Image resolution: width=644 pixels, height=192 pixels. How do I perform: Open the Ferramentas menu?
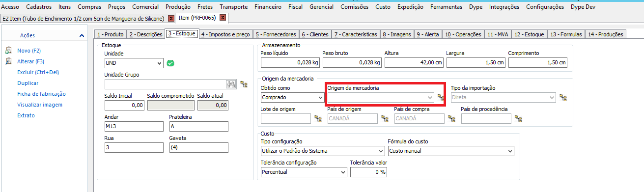pyautogui.click(x=447, y=7)
